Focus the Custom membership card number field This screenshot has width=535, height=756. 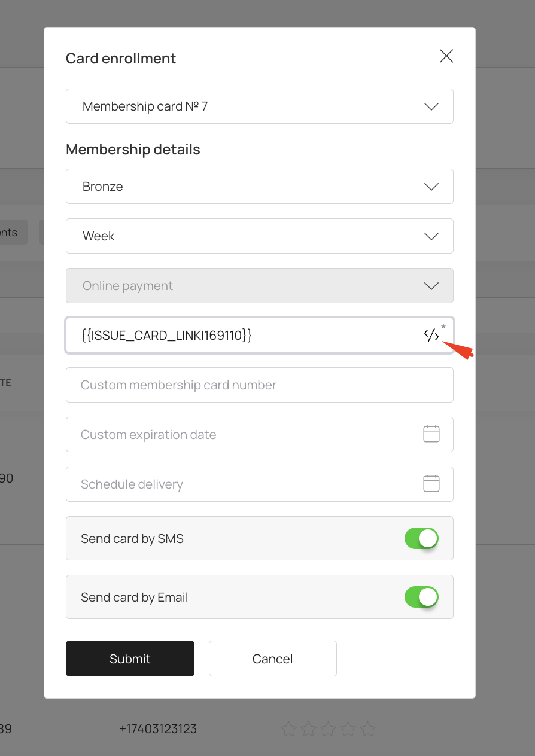(260, 385)
